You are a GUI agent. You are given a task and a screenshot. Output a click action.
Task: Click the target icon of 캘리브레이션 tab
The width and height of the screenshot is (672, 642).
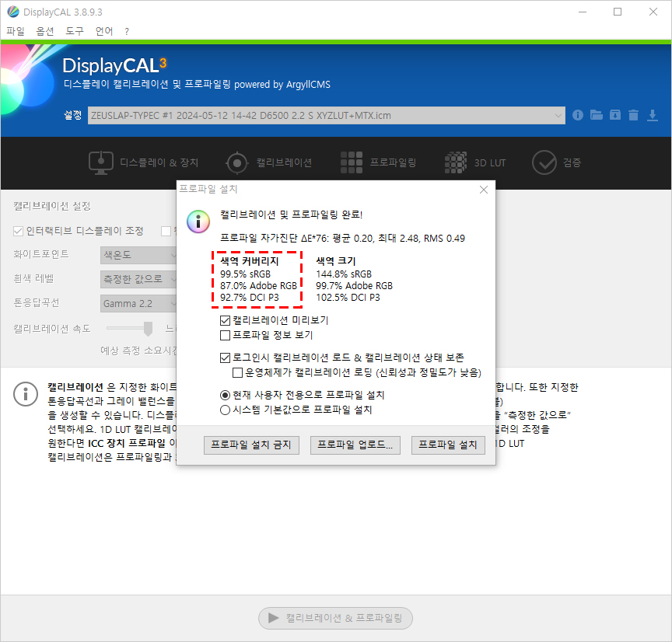(x=236, y=162)
